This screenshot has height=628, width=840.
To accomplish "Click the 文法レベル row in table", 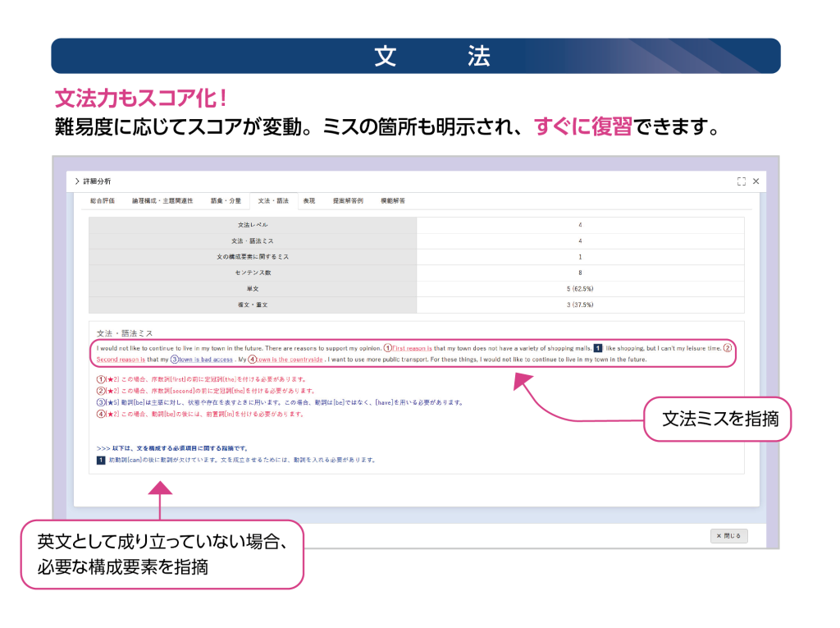I will coord(416,225).
